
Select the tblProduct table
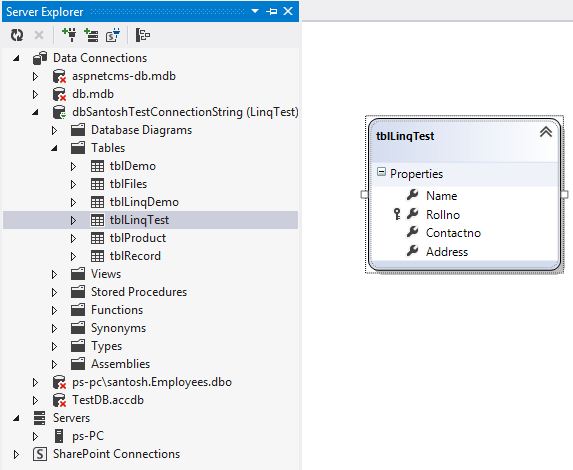(x=138, y=238)
